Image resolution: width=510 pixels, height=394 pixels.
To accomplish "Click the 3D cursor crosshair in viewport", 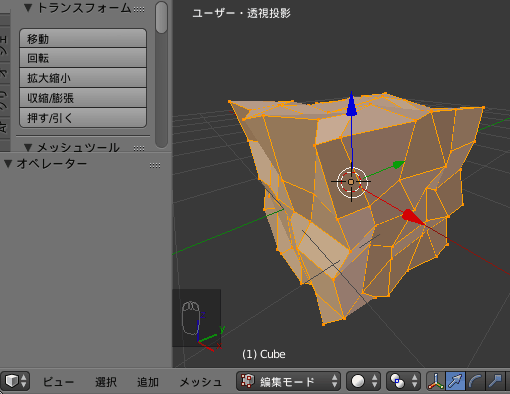I will tap(351, 182).
